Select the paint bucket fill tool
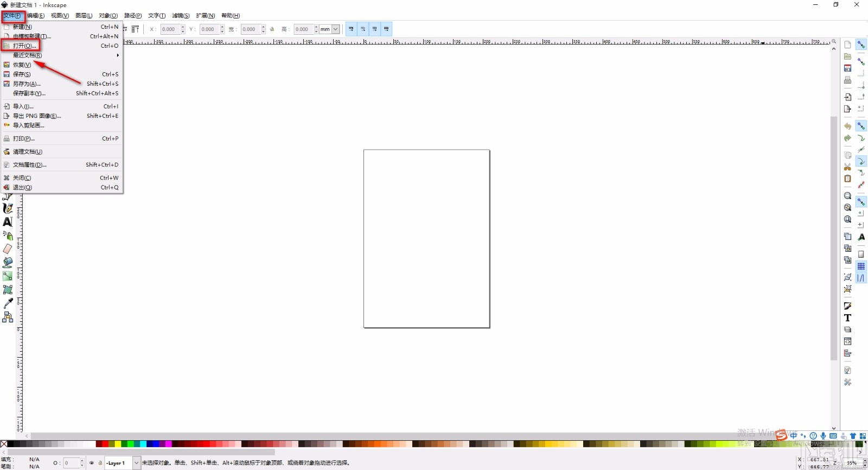 tap(8, 263)
